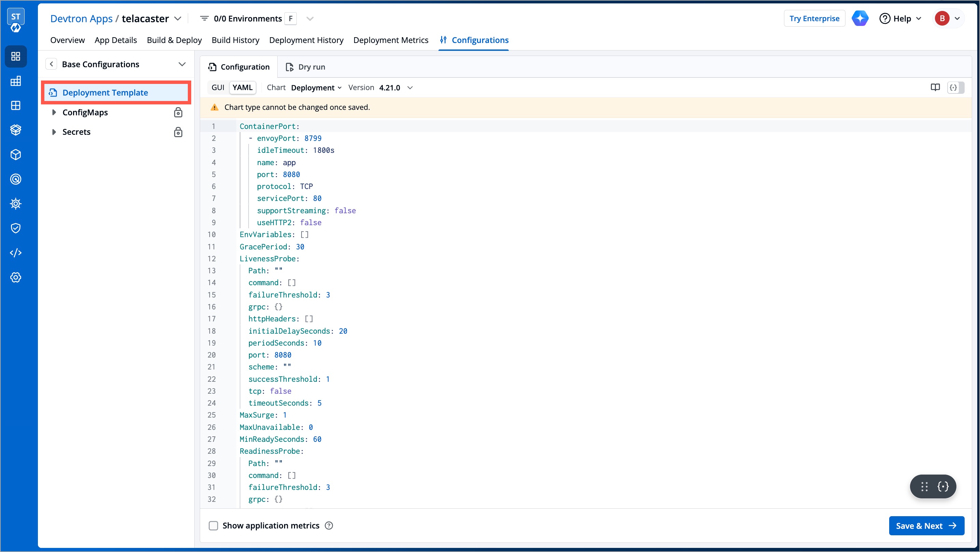
Task: Select the Application Groups sidebar icon
Action: click(16, 105)
